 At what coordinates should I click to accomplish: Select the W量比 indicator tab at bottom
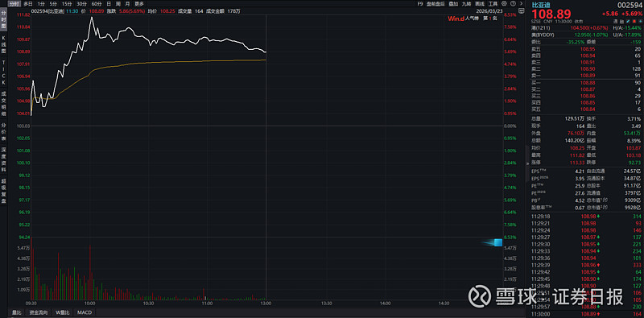63,312
